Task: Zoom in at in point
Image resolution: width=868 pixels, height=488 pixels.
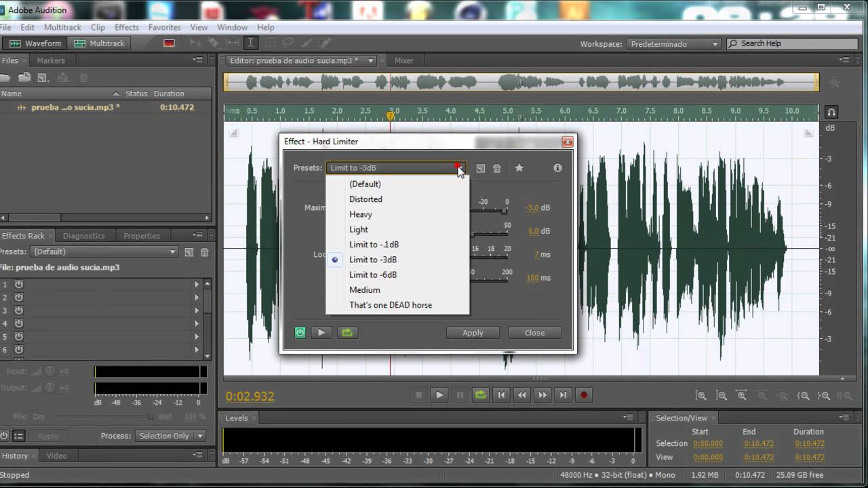Action: [804, 396]
